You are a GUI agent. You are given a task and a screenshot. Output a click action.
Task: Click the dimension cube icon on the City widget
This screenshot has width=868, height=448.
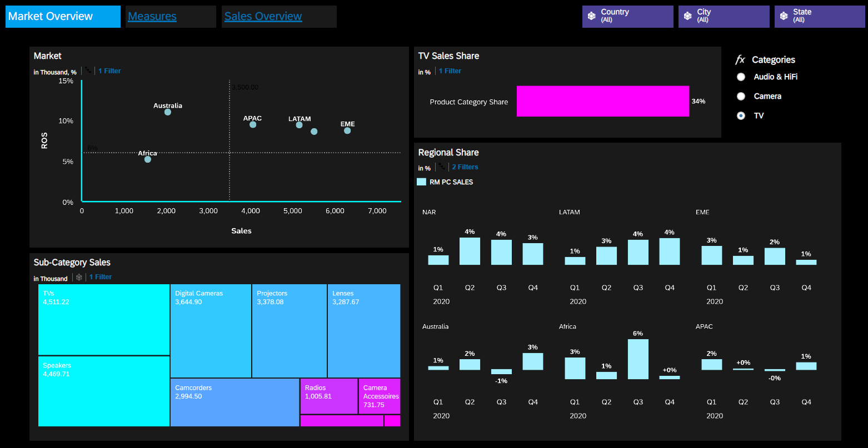pos(687,16)
